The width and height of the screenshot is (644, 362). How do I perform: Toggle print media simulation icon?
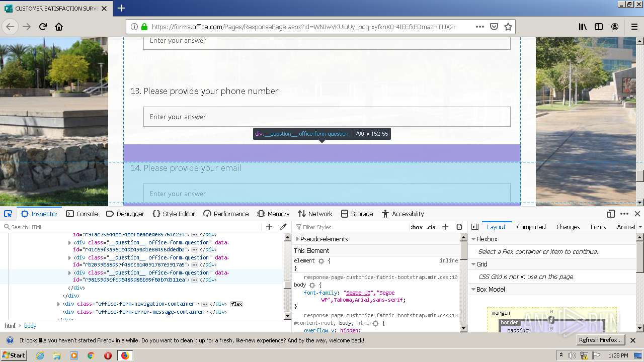459,227
